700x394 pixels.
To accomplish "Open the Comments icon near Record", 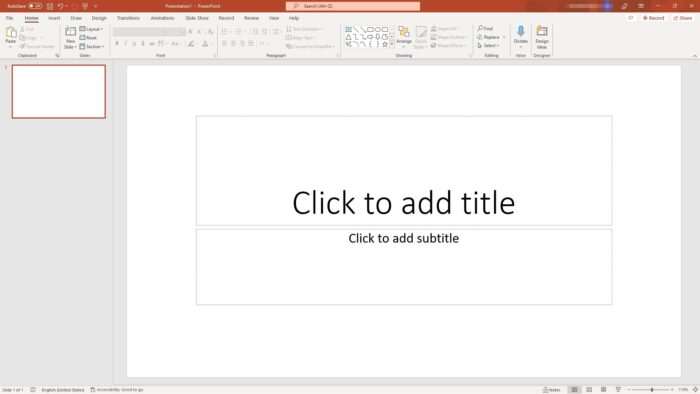I will (630, 18).
